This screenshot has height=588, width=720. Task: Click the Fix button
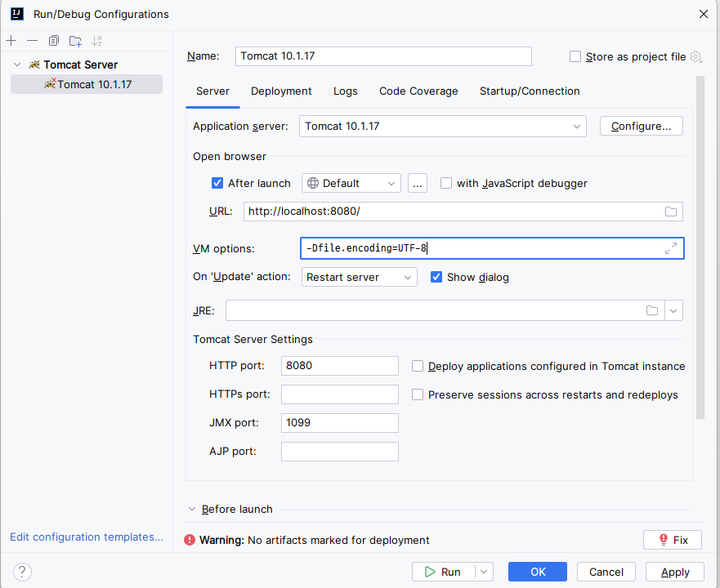pos(673,540)
